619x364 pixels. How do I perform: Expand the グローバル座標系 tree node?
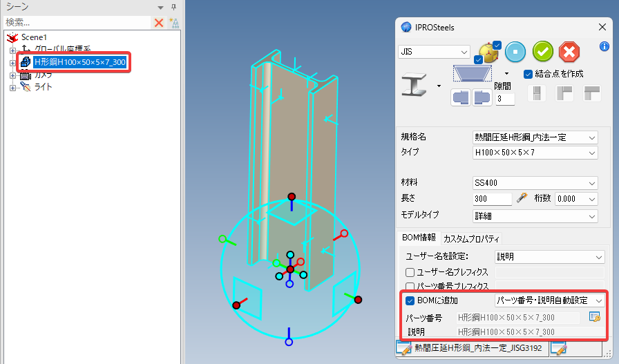(x=12, y=50)
